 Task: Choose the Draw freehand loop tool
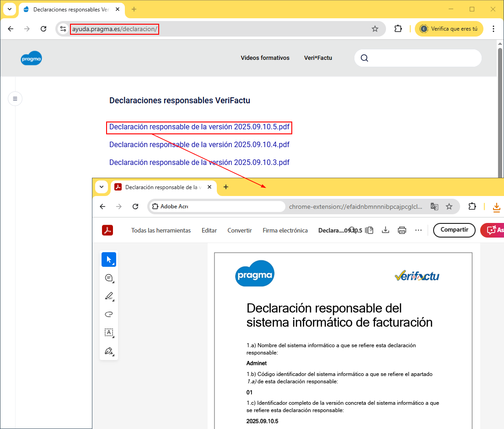(x=109, y=314)
